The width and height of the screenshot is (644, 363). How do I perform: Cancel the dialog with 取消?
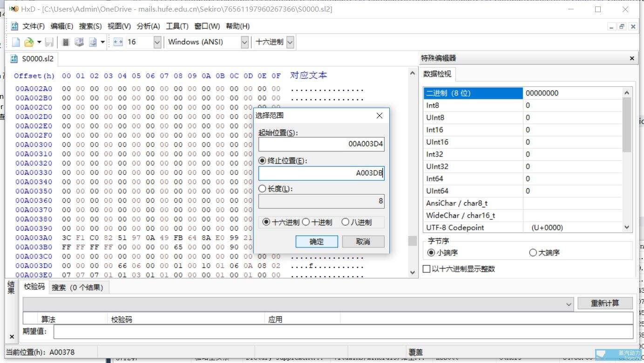pos(363,241)
